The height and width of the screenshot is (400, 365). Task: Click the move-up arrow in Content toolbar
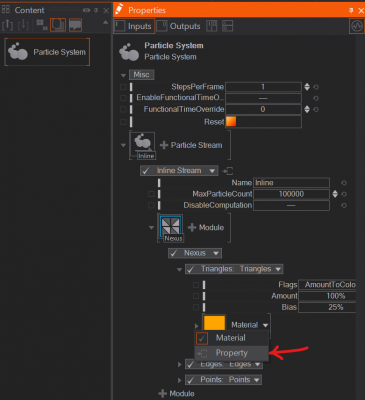coord(7,25)
